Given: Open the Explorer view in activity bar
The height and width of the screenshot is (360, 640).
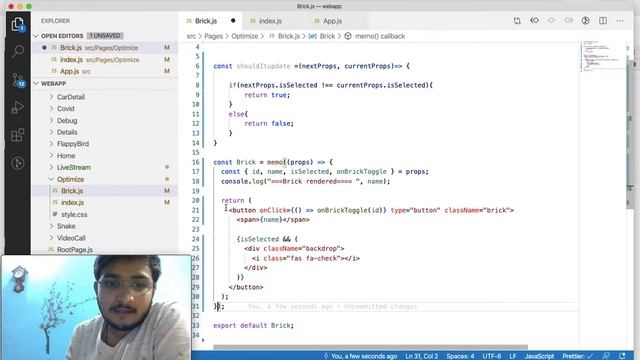Looking at the screenshot, I should [18, 25].
